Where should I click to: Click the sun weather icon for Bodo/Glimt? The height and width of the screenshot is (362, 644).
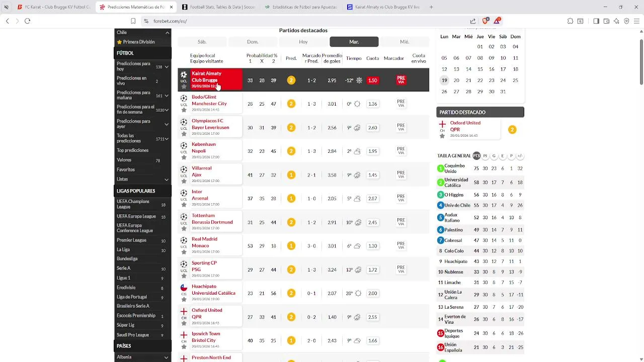(x=357, y=104)
